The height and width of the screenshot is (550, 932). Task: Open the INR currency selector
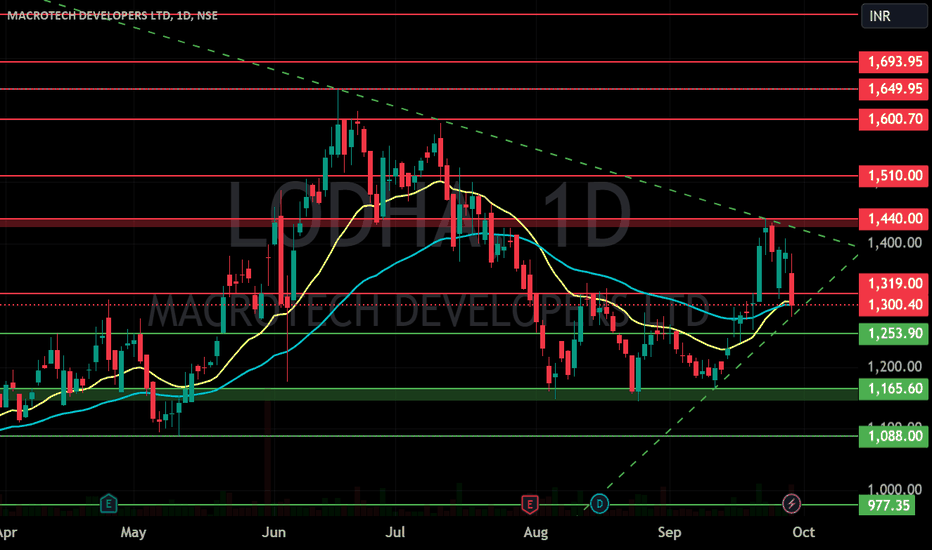pyautogui.click(x=893, y=16)
